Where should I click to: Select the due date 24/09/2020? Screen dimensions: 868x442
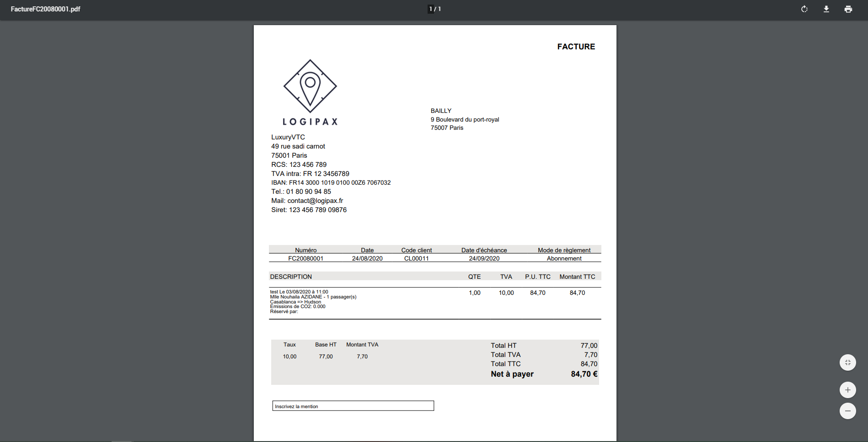point(484,259)
